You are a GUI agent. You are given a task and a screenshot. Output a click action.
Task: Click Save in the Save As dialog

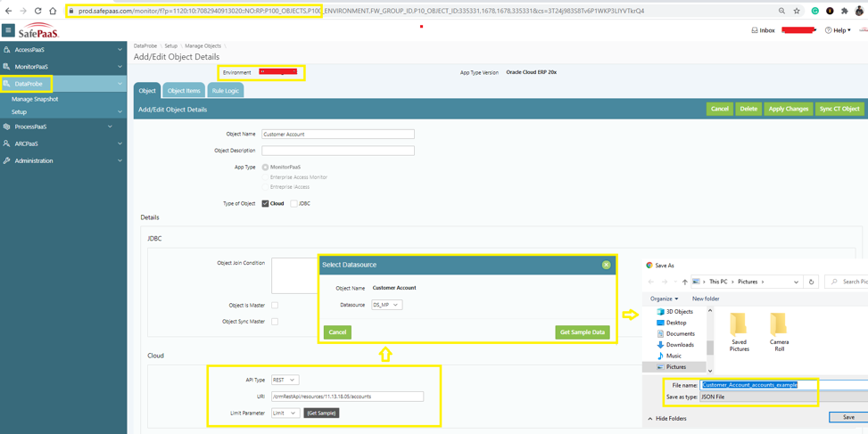[848, 417]
